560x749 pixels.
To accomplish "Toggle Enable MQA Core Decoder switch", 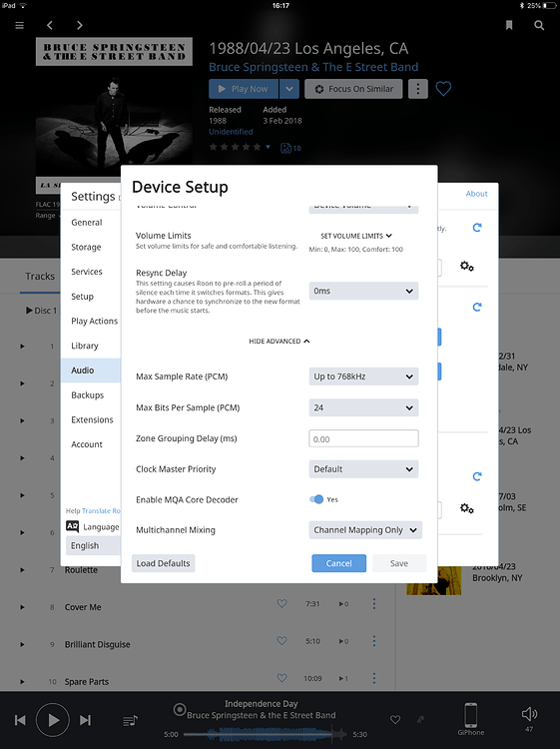I will coord(316,499).
